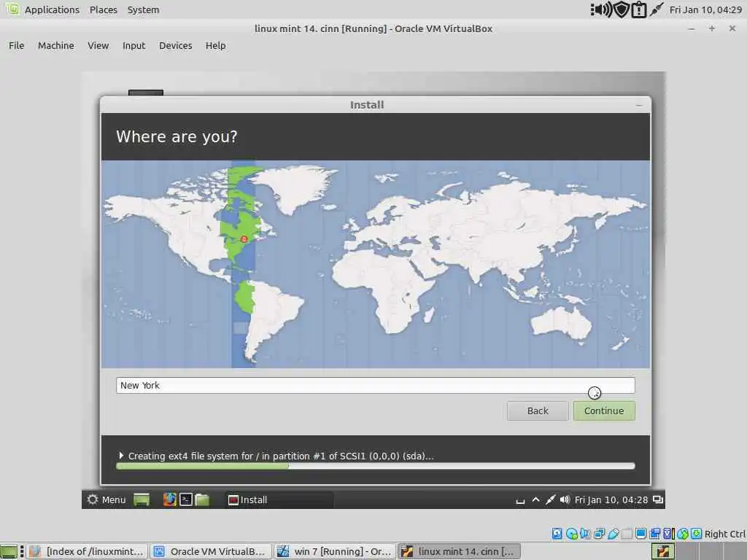Click the Right Ctrl host key label
This screenshot has width=747, height=560.
pos(725,534)
